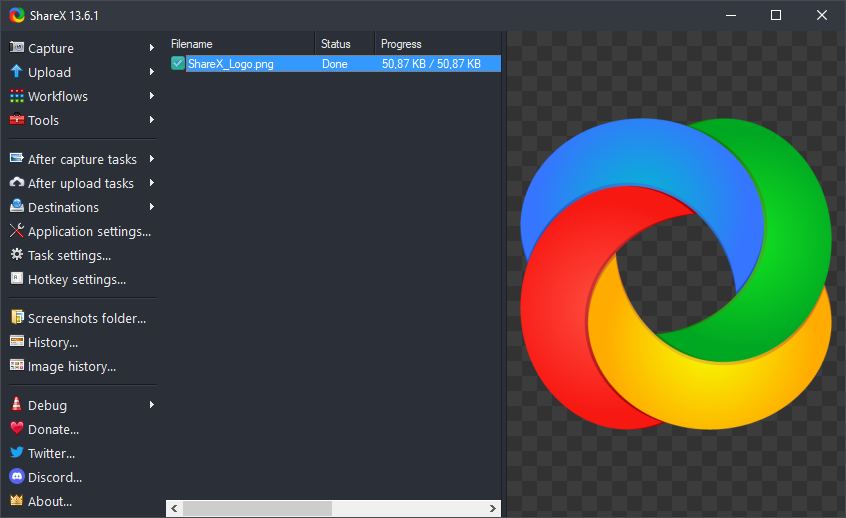
Task: Click the blue Upload arrow icon
Action: click(17, 72)
